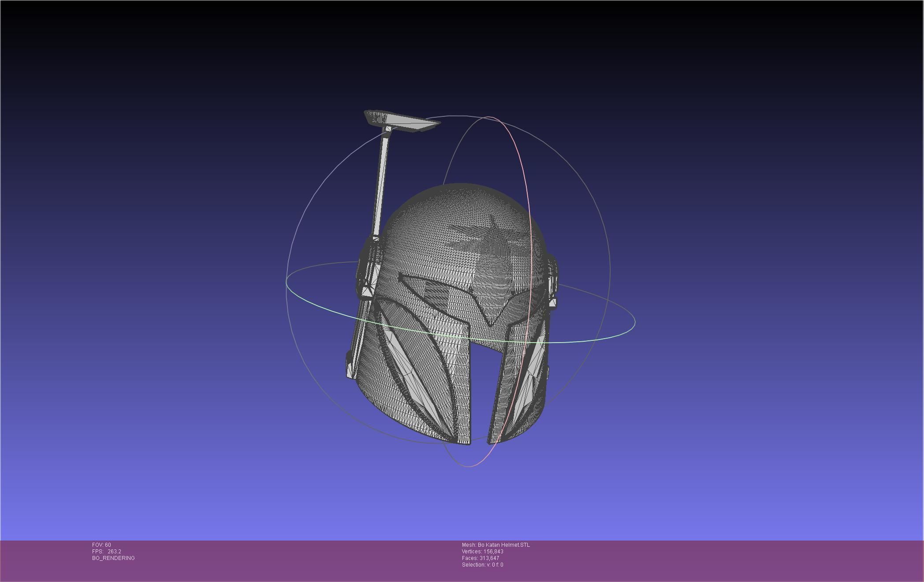Click the 'Vertices: 156,843' info line

coord(483,552)
